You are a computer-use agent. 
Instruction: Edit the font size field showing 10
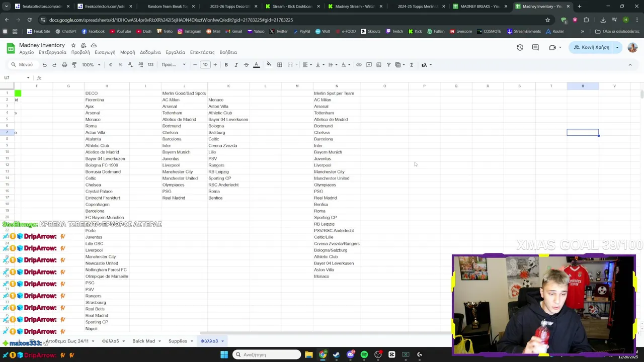pos(205,65)
